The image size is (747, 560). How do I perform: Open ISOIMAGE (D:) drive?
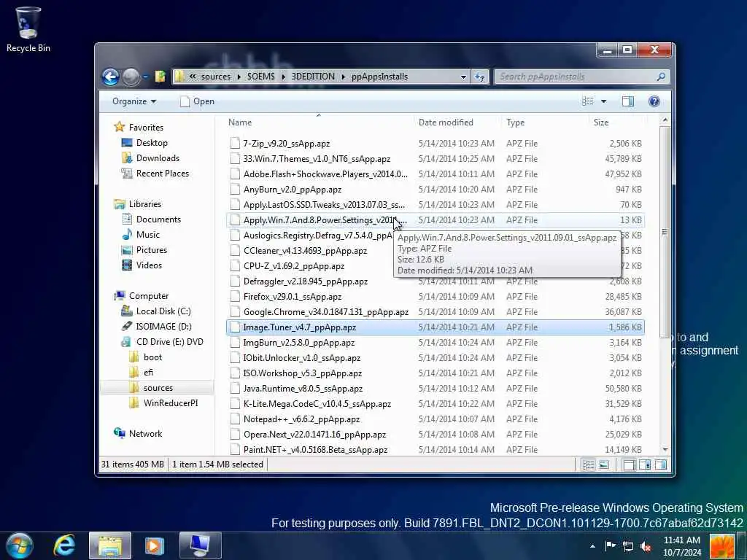tap(163, 327)
